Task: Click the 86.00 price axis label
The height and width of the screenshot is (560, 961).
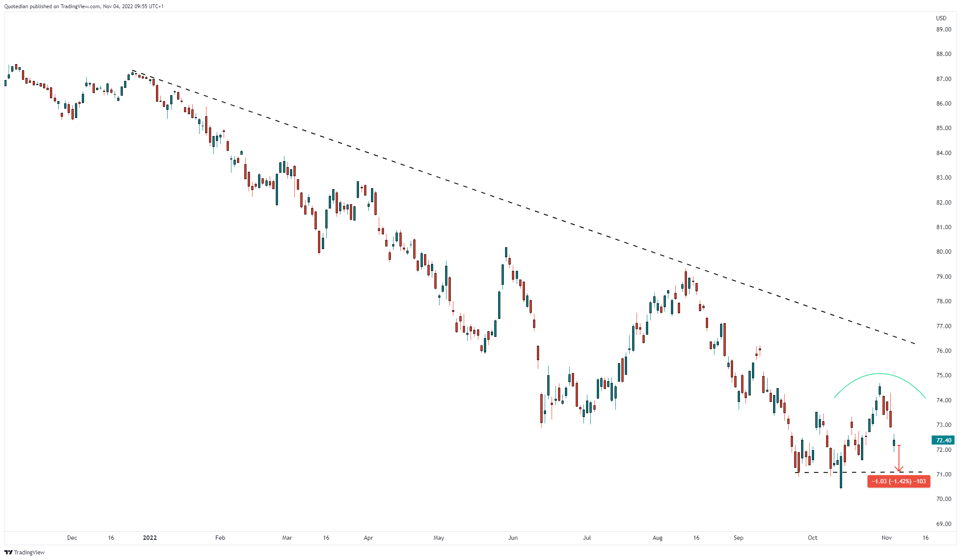Action: [943, 103]
